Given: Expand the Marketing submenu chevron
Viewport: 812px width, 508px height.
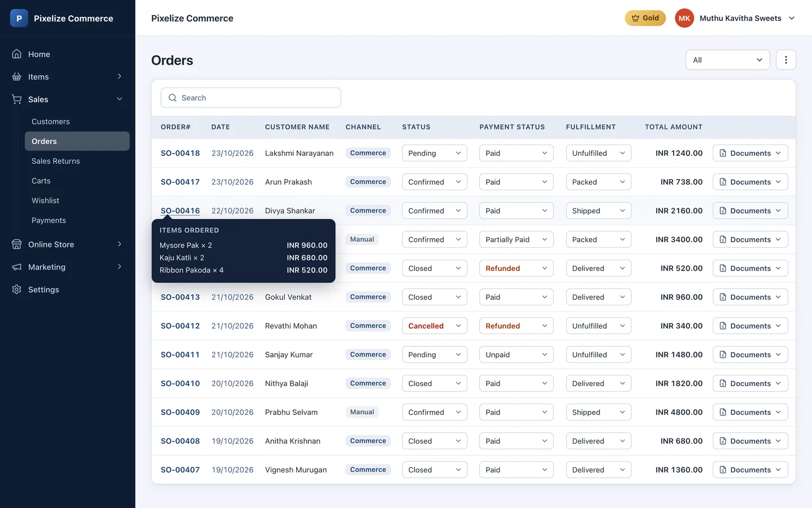Looking at the screenshot, I should 120,267.
